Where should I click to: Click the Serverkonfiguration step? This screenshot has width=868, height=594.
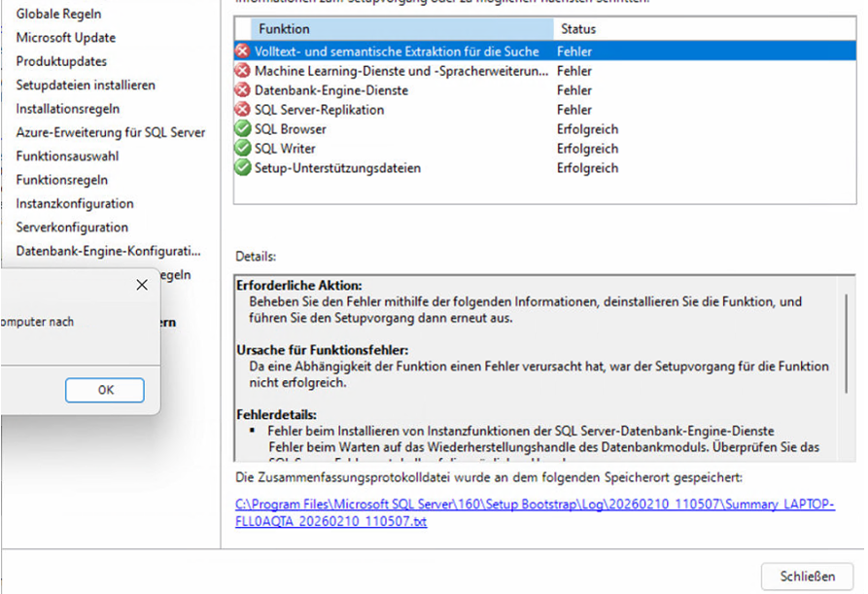click(72, 227)
